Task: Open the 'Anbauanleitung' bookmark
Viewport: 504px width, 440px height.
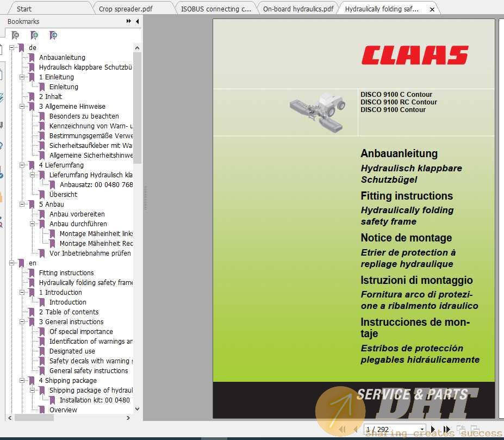Action: tap(62, 58)
